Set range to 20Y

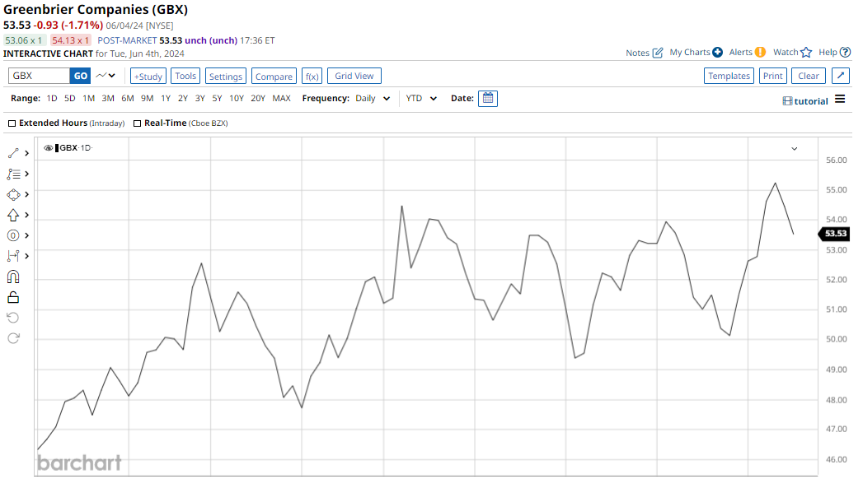(x=258, y=99)
